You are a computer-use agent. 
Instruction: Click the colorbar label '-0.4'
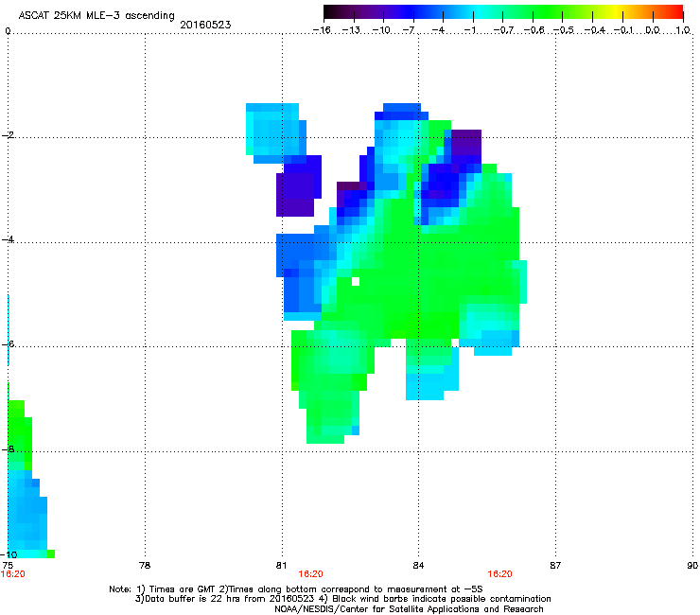click(594, 30)
